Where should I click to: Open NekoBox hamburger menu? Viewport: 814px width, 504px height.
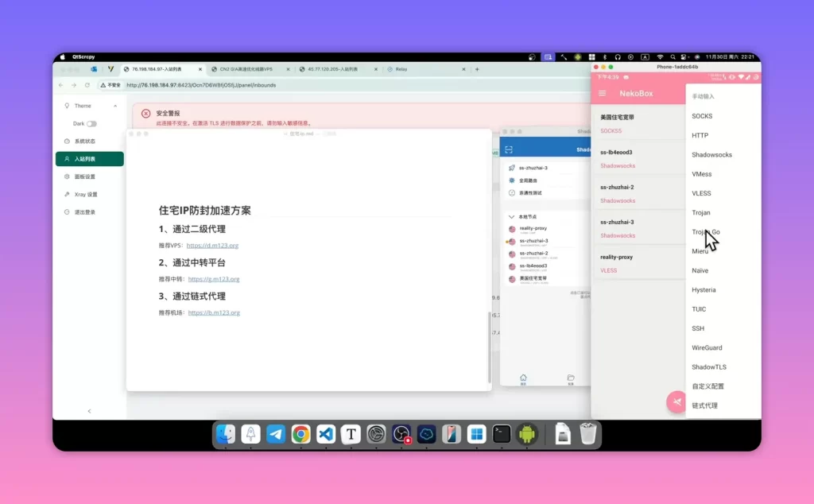point(603,94)
